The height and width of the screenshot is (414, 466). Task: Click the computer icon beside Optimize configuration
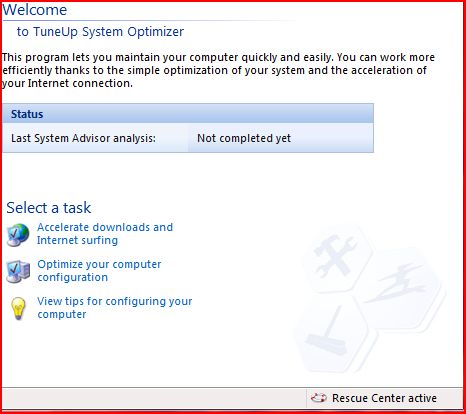tap(18, 271)
